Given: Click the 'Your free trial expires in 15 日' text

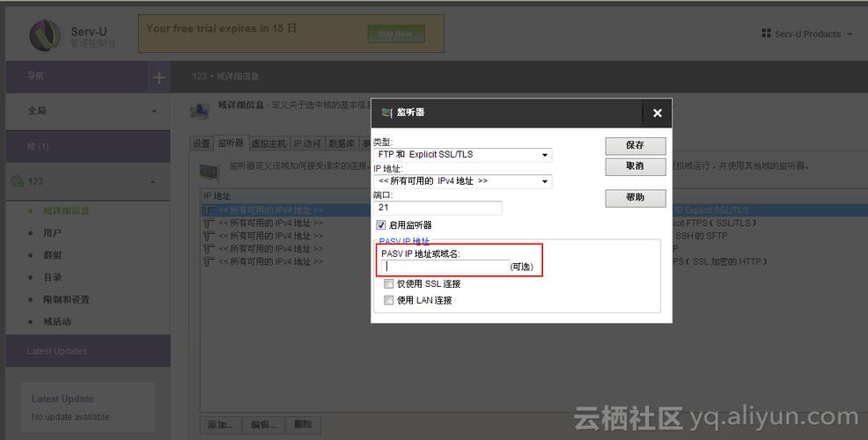Looking at the screenshot, I should point(221,28).
